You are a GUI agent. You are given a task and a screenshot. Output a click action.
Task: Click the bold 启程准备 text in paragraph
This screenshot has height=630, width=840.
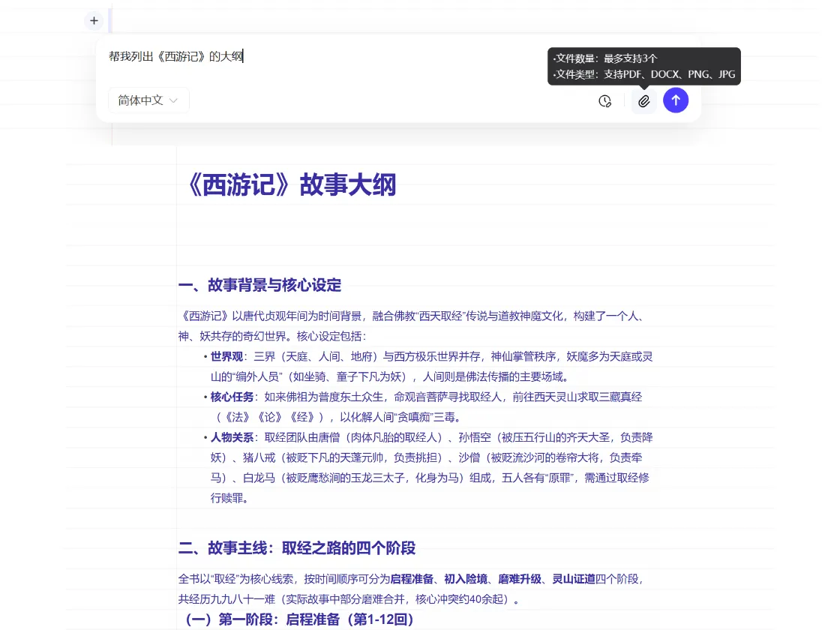412,579
